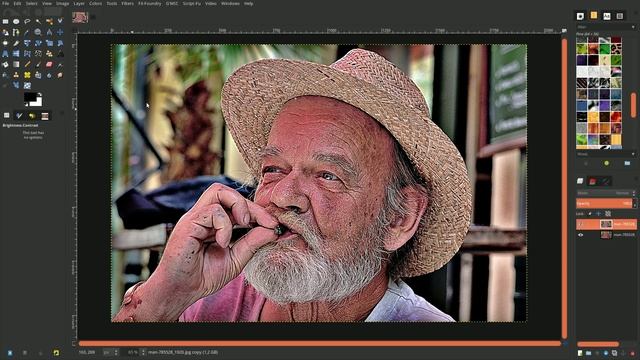Toggle the lock pixels option

pyautogui.click(x=590, y=213)
